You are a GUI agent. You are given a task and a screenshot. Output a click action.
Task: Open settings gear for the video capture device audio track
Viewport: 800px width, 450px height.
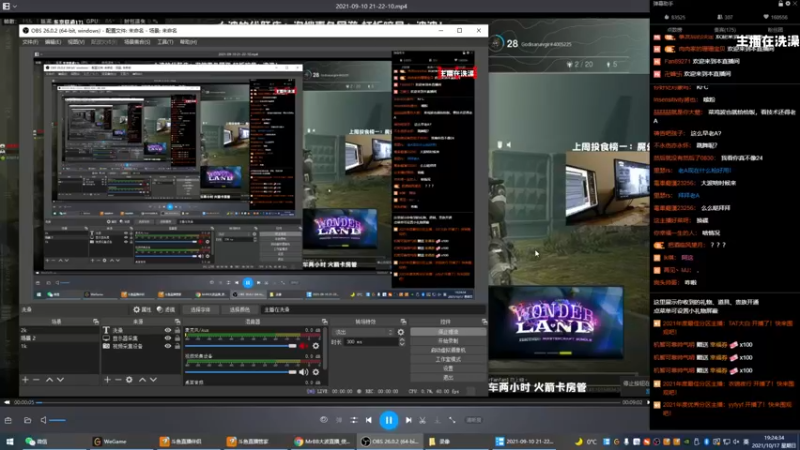coord(316,372)
